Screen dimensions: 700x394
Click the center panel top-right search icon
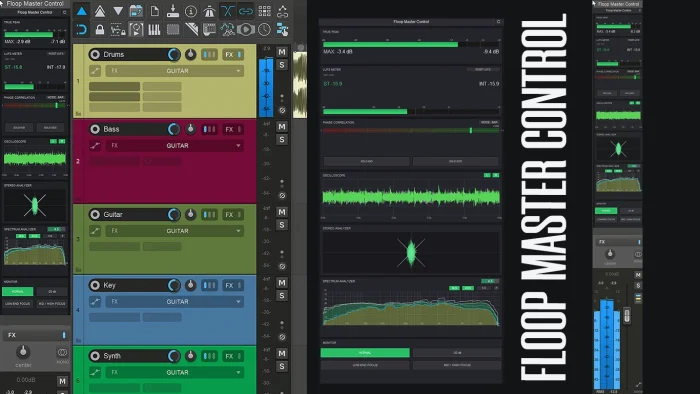click(x=498, y=21)
